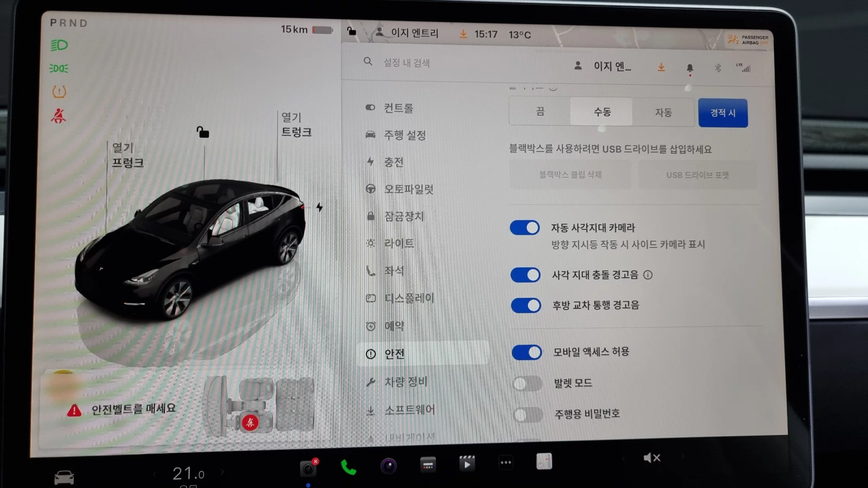Open the Theater clapperboard app icon

coord(467,464)
